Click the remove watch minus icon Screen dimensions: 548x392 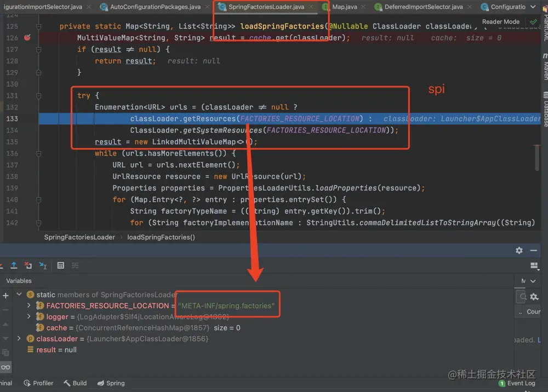coord(5,310)
